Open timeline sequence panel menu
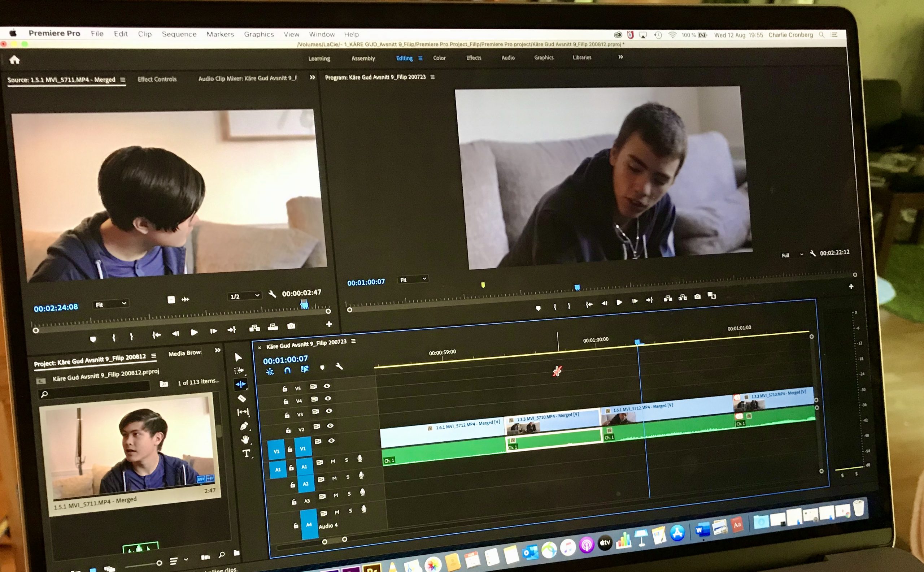This screenshot has height=572, width=924. [353, 341]
